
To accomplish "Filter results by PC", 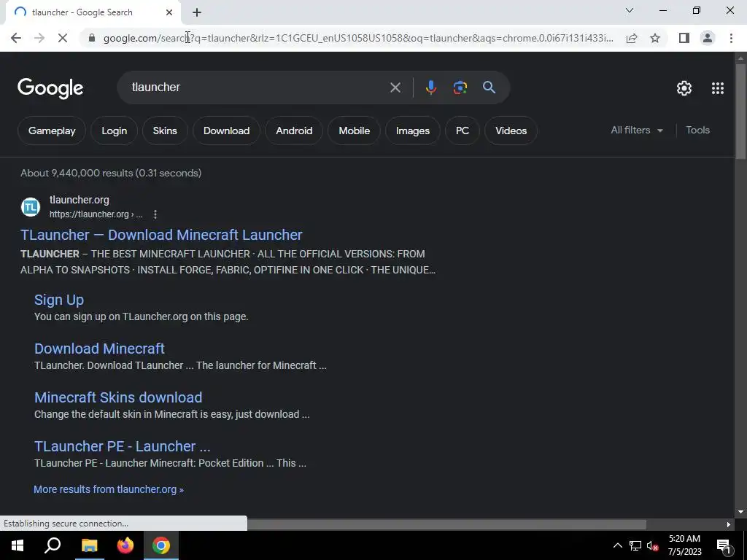I will tap(462, 131).
